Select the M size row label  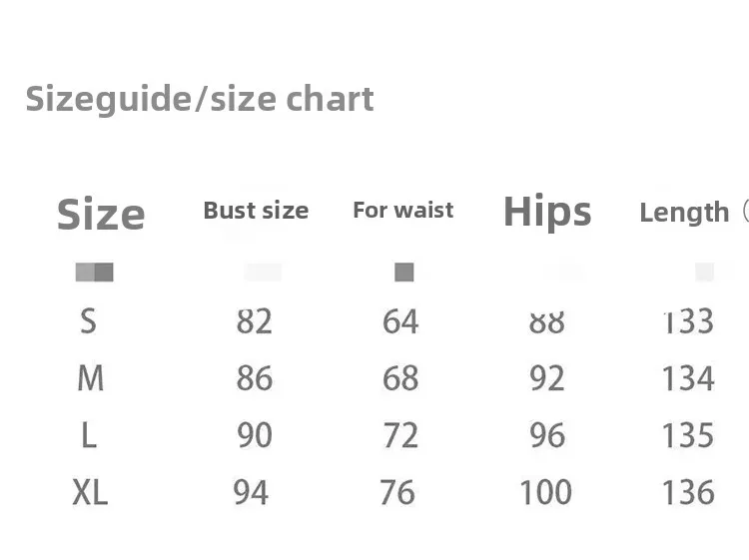point(90,378)
